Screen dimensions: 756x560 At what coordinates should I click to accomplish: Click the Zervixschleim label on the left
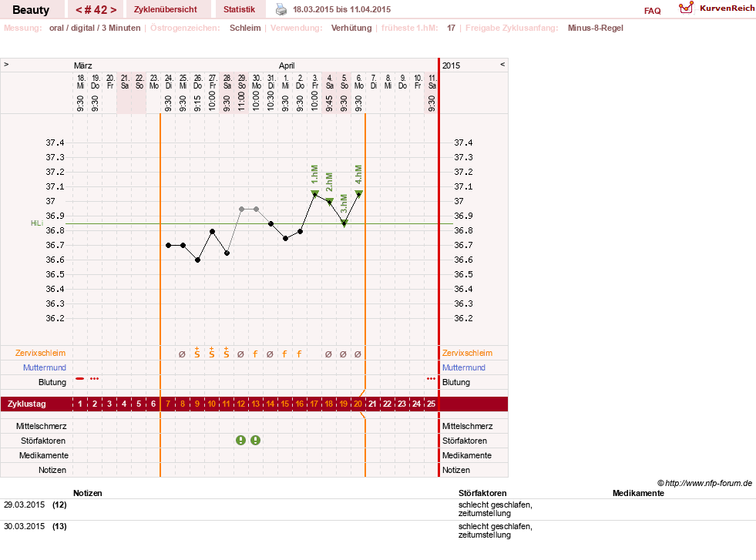click(40, 353)
